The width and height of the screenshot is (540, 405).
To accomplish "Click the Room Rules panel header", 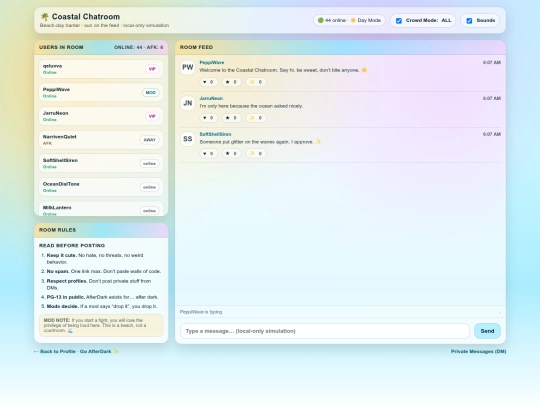I will [x=101, y=230].
